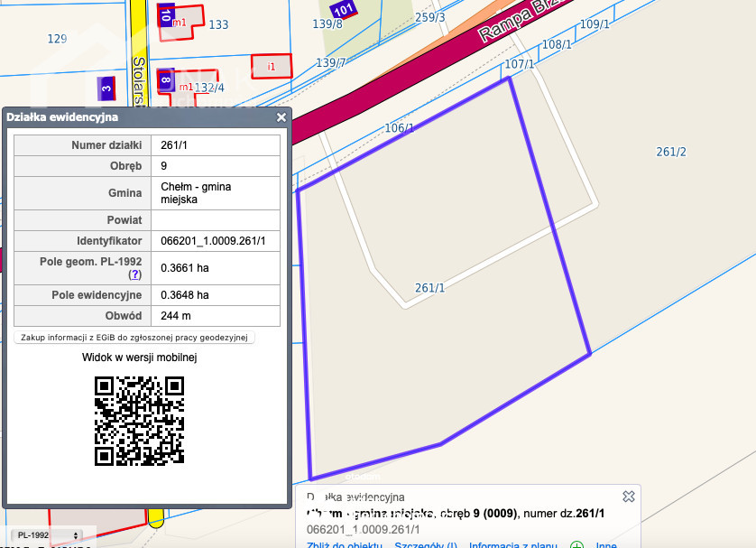
Task: Open the 'Informacja z planu' link
Action: 512,544
